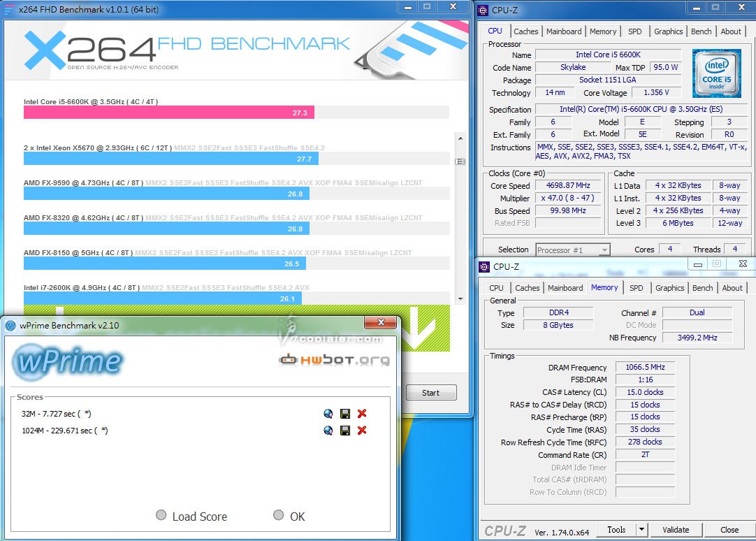Select the OK radio button in wPrime

tap(278, 515)
